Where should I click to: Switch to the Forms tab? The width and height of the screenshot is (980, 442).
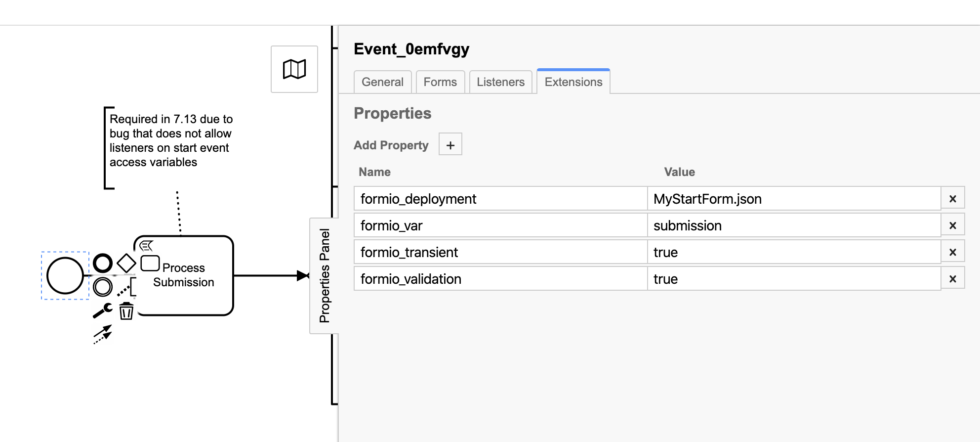[440, 82]
